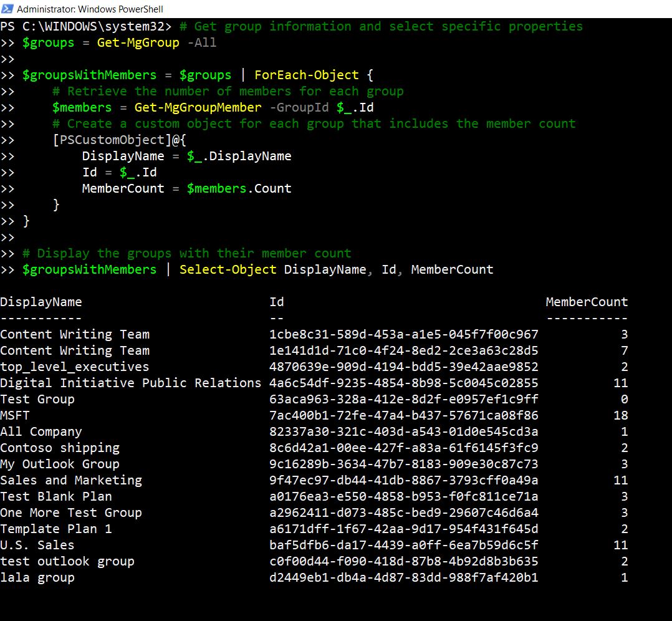Select the Contoso shipping group entry
This screenshot has height=621, width=672.
[x=60, y=448]
